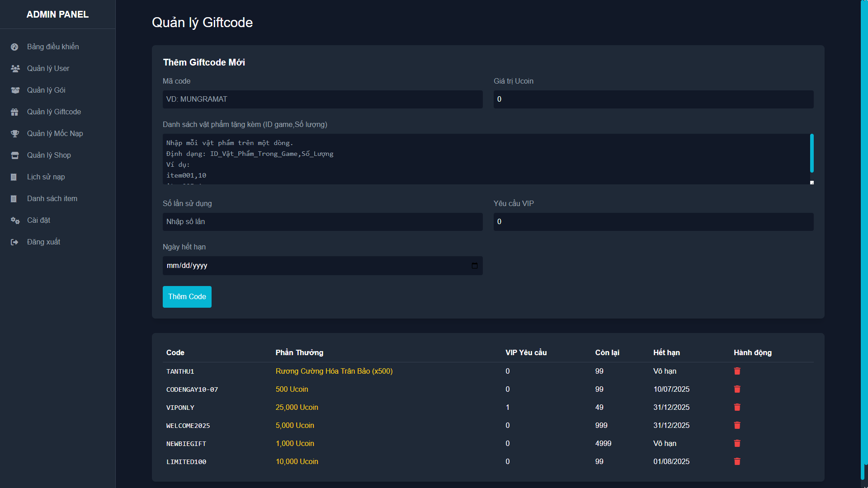Go to Quản lý Shop page
Viewport: 868px width, 488px height.
(x=49, y=155)
